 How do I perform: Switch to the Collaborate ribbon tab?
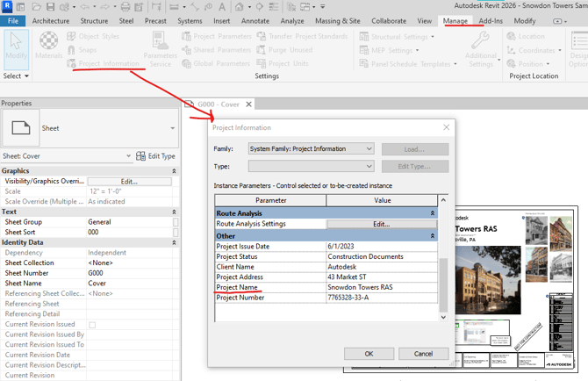point(389,21)
